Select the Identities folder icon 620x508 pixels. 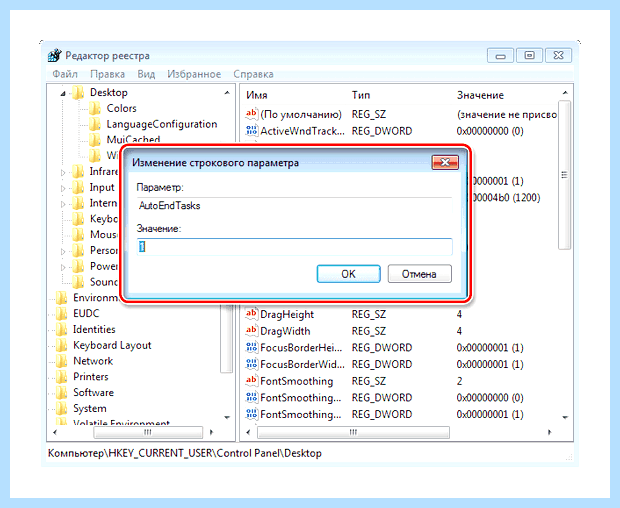[x=62, y=329]
